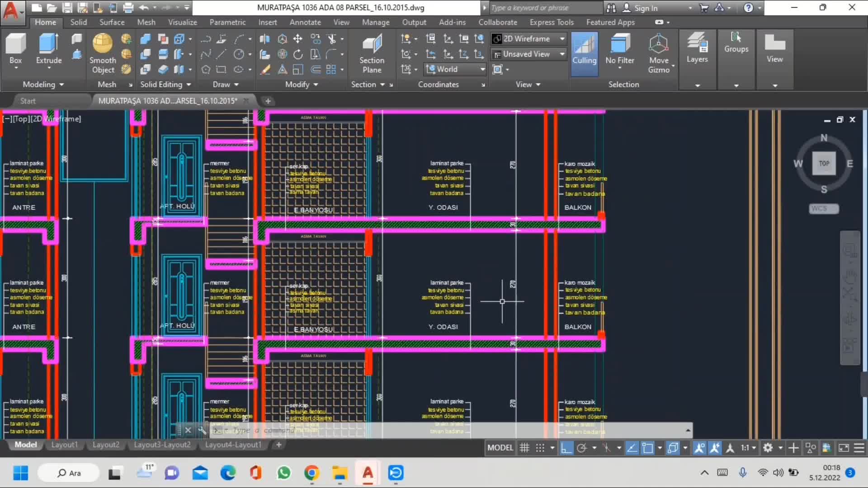Toggle snap mode dots icon
This screenshot has width=868, height=488.
coord(540,448)
